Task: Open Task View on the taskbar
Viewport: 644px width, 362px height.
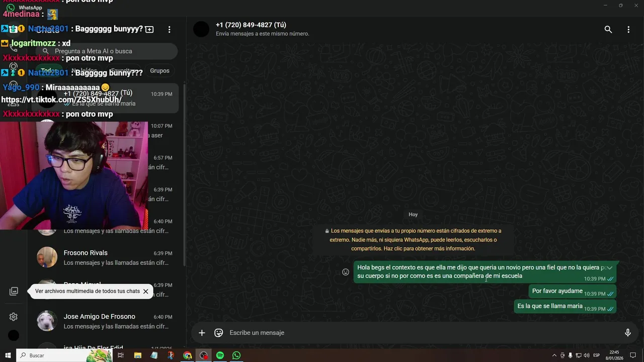Action: (121, 355)
